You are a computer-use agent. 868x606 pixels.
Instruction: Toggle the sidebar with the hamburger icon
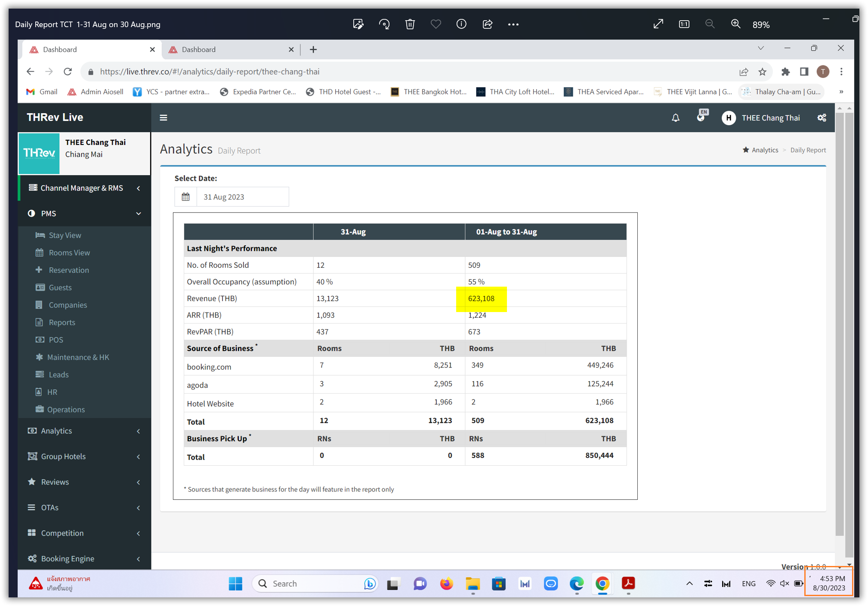pos(163,117)
